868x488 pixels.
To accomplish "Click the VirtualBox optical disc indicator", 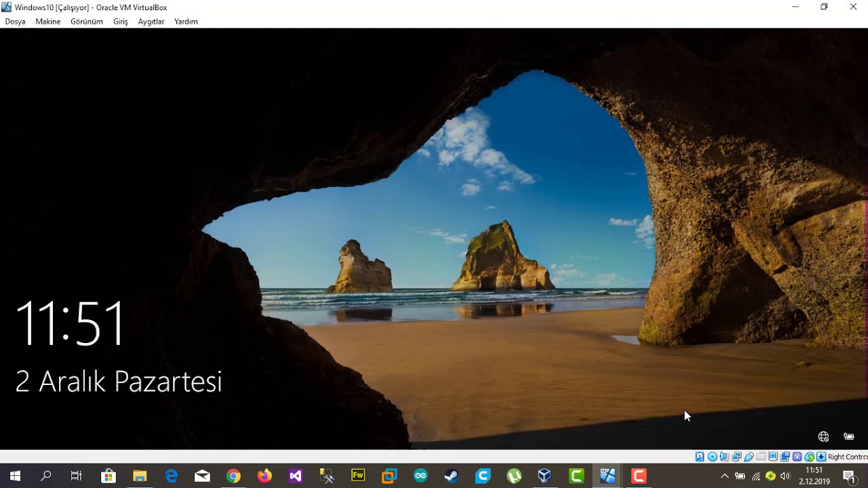I will [712, 457].
